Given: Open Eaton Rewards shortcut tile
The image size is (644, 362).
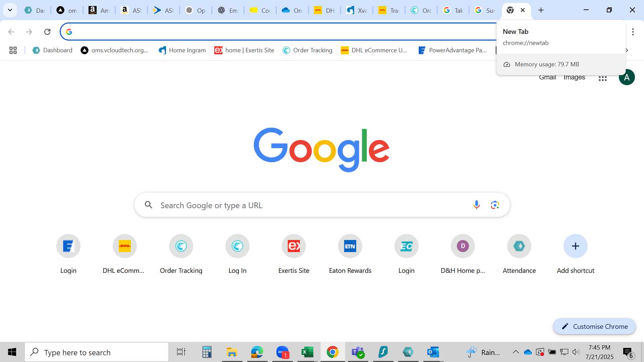Looking at the screenshot, I should (350, 254).
